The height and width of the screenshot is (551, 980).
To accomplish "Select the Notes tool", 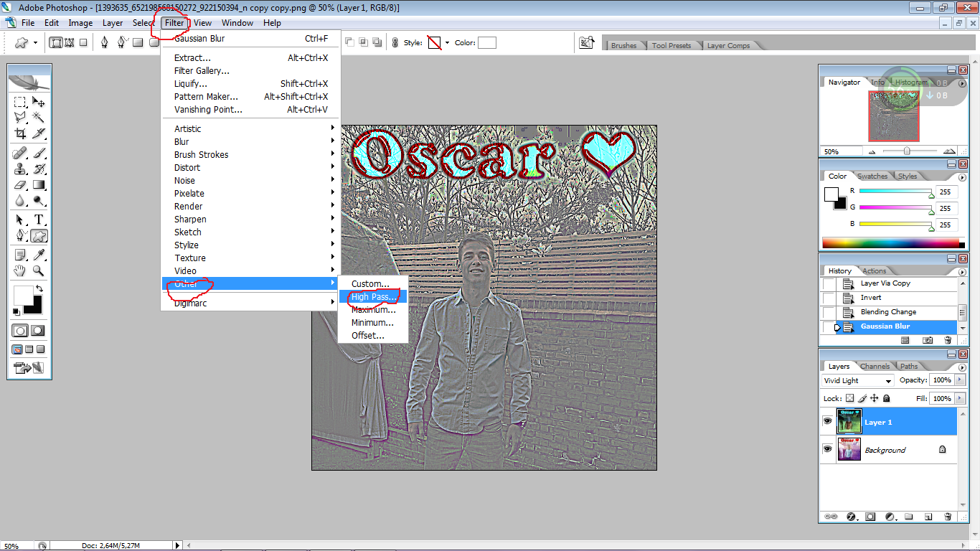I will [x=20, y=255].
